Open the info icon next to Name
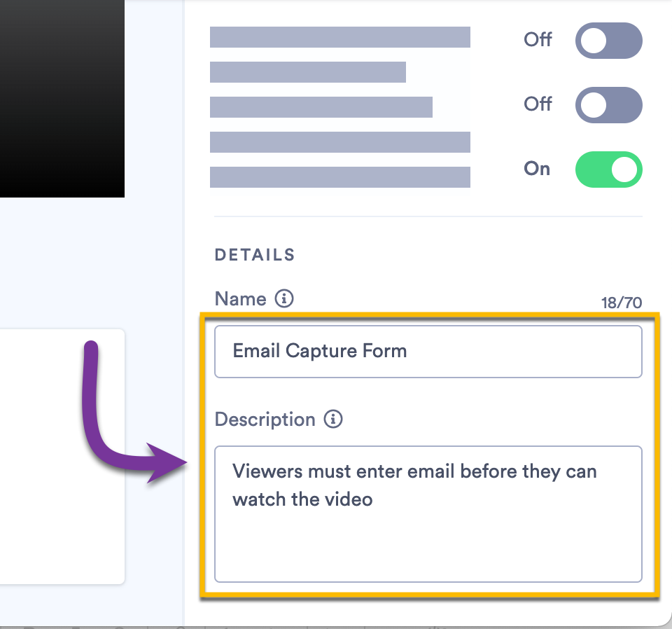Image resolution: width=672 pixels, height=629 pixels. point(284,298)
